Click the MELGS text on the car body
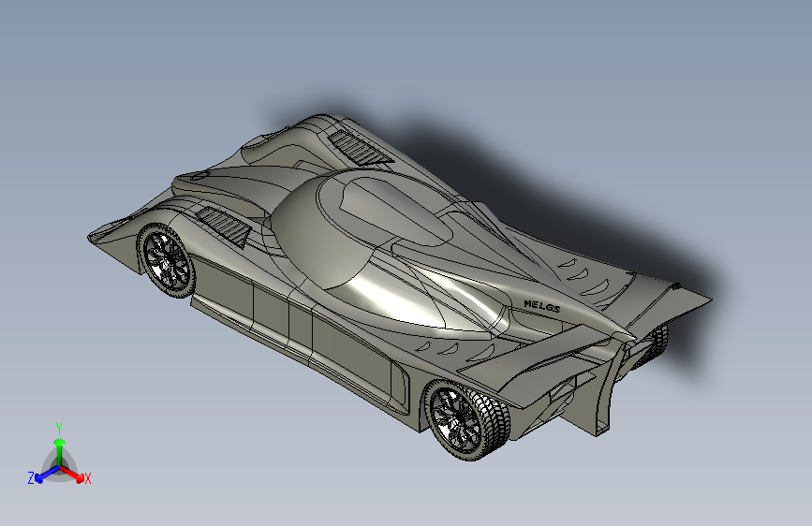 (542, 306)
